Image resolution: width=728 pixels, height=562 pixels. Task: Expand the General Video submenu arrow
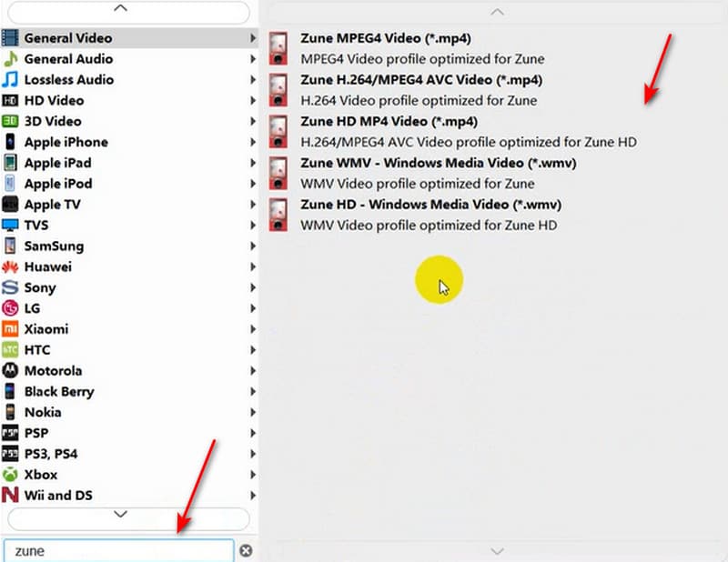pos(253,38)
